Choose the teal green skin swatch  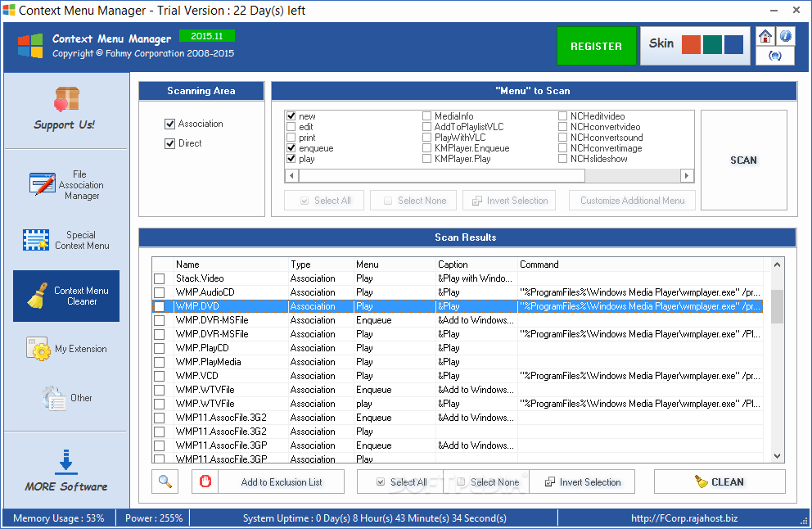(712, 44)
